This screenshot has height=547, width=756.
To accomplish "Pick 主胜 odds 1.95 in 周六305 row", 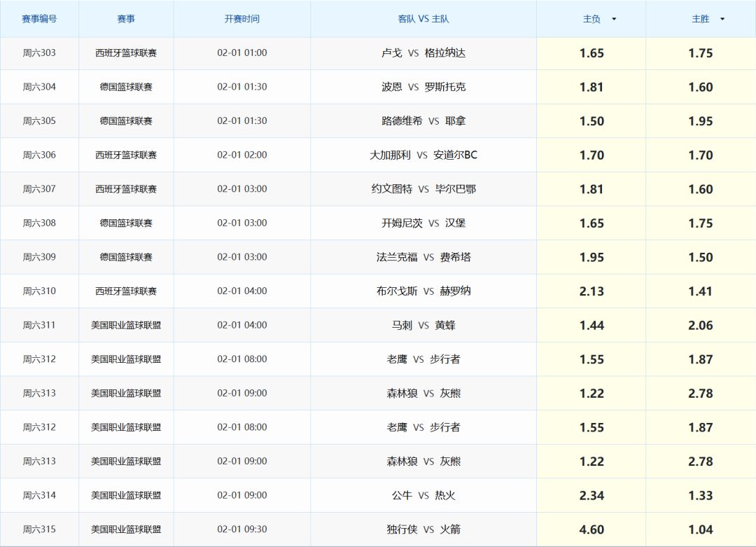I will [x=701, y=122].
